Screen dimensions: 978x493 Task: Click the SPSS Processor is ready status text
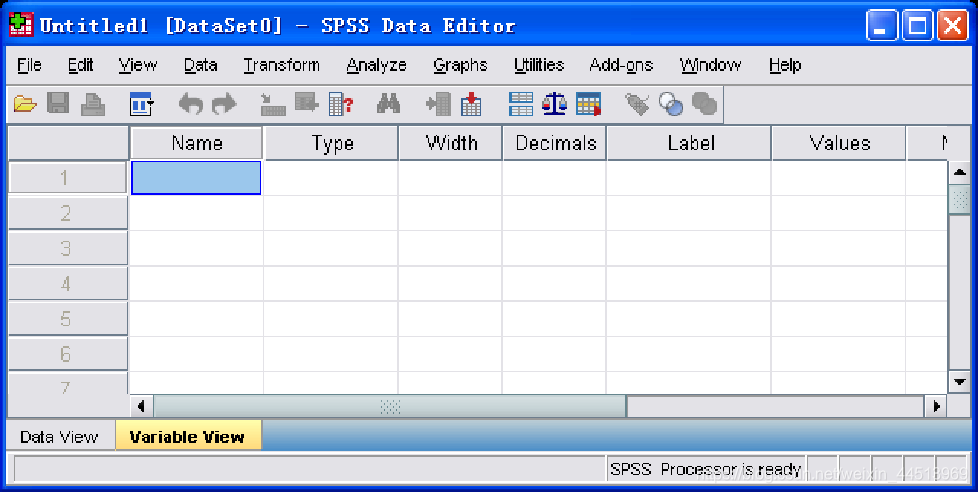(x=705, y=469)
